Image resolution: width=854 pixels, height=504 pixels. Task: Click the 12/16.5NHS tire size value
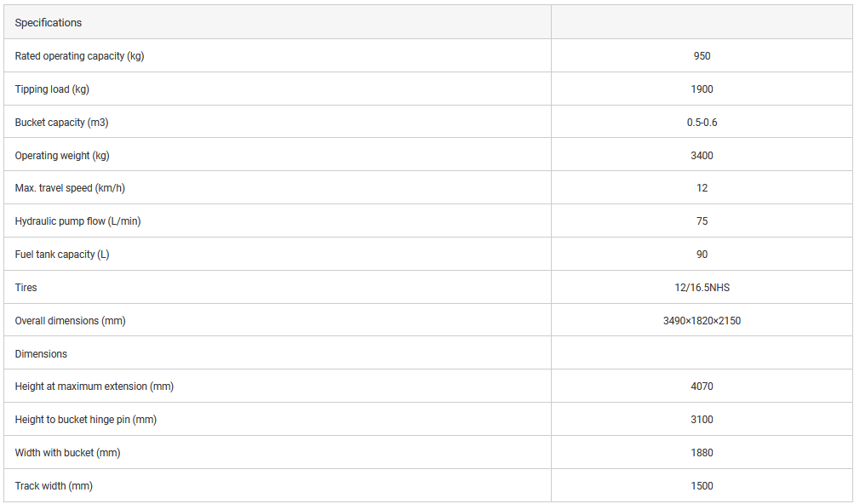tap(702, 288)
